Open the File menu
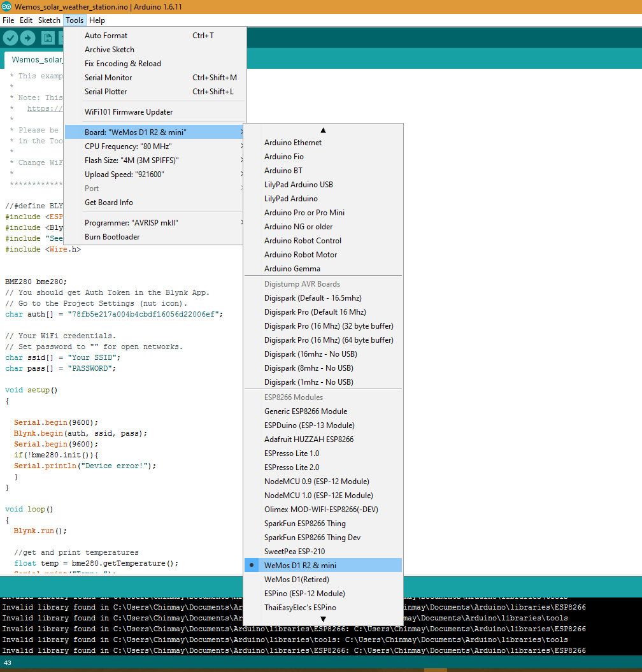 tap(8, 20)
